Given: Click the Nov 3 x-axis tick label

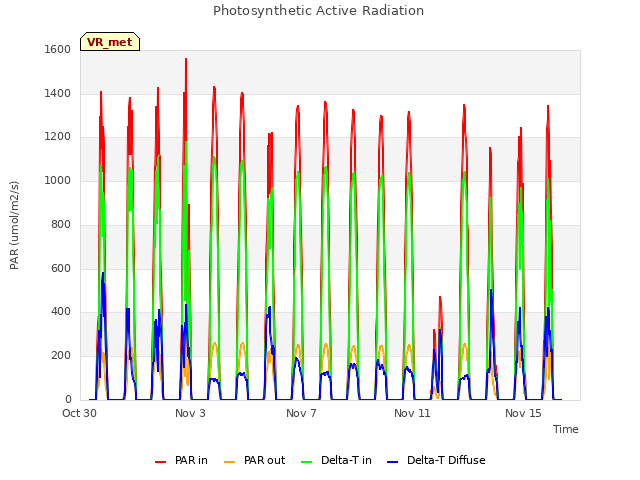Looking at the screenshot, I should click(190, 413).
